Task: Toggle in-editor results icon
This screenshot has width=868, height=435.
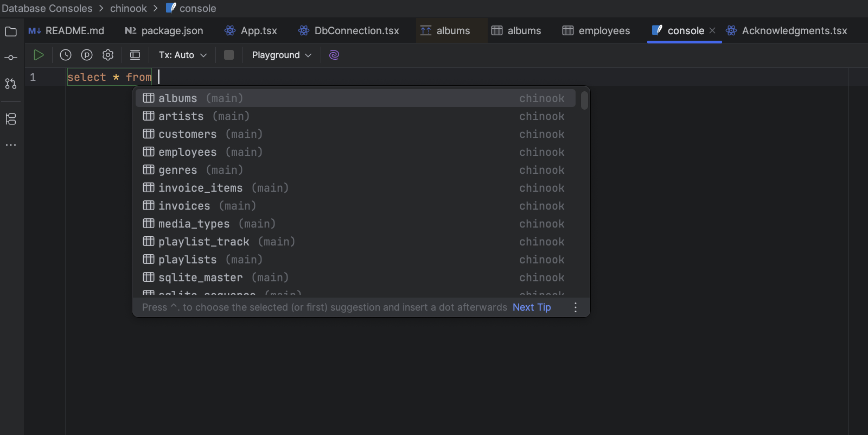Action: pos(135,55)
